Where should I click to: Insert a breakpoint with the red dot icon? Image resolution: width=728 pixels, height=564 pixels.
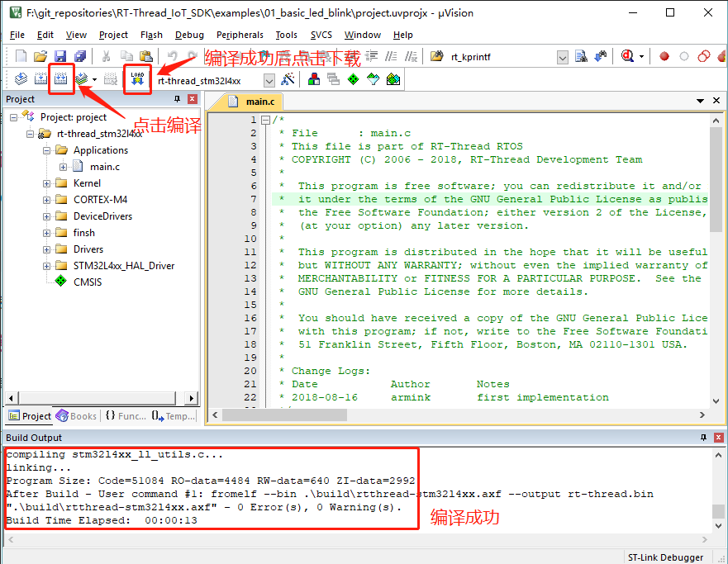tap(664, 56)
